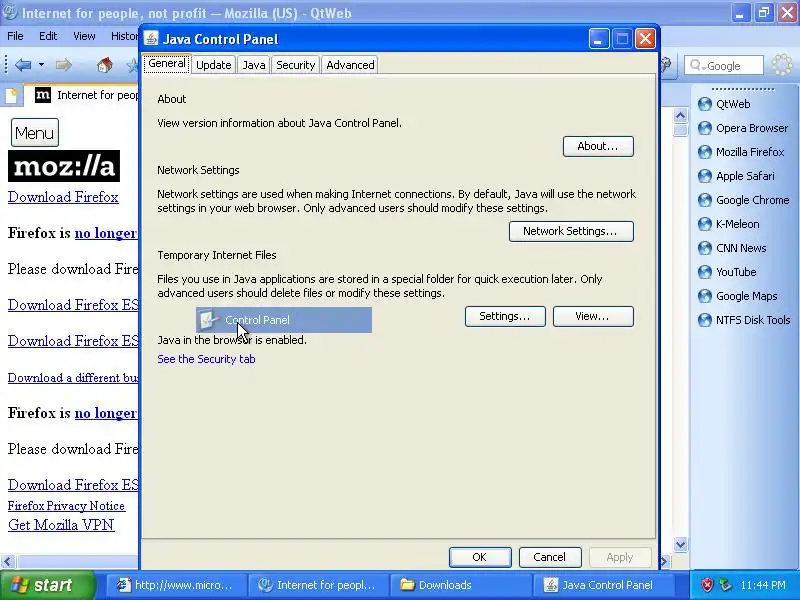The height and width of the screenshot is (600, 800).
Task: Click the network tray icon
Action: tap(725, 585)
